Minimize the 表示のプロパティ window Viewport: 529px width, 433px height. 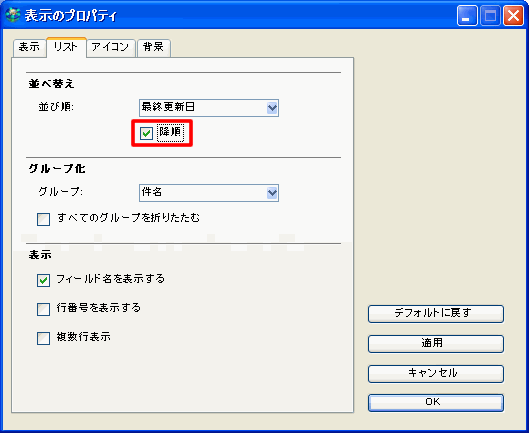467,16
